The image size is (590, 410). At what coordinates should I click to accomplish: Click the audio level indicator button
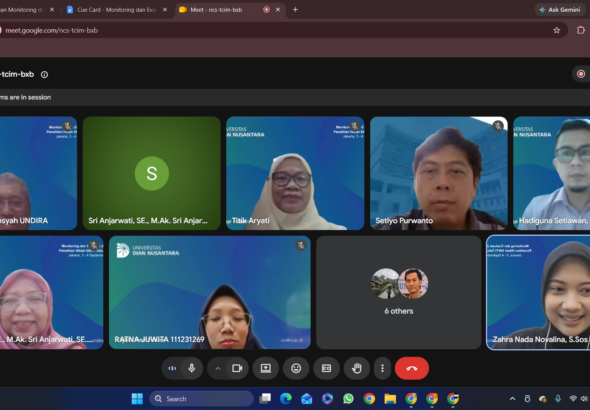pos(172,368)
